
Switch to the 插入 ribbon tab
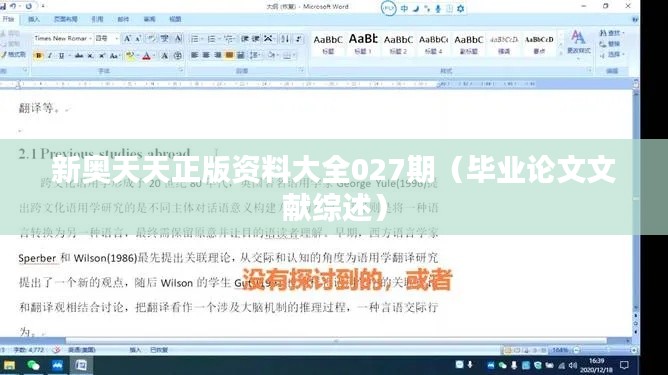pos(34,19)
